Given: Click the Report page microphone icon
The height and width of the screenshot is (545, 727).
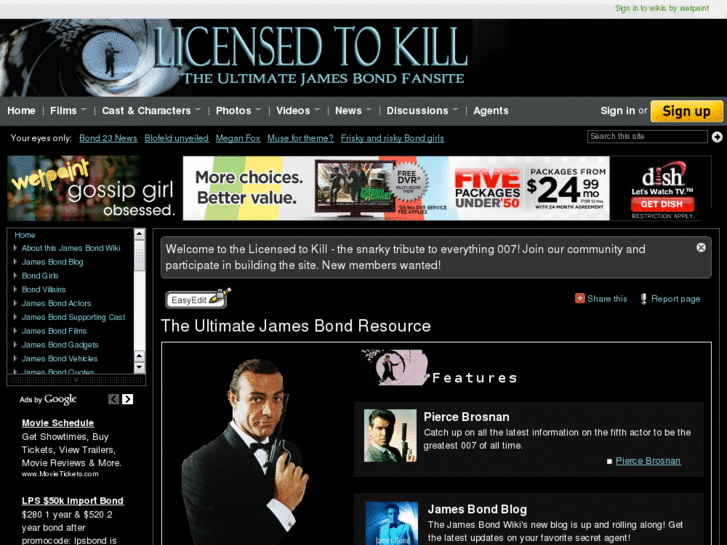Looking at the screenshot, I should pos(644,299).
